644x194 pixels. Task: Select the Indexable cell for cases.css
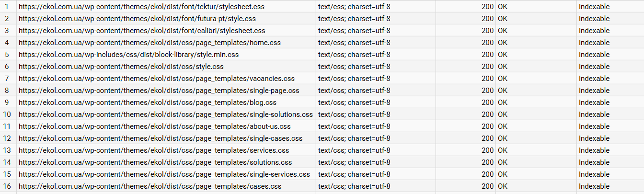pyautogui.click(x=610, y=186)
